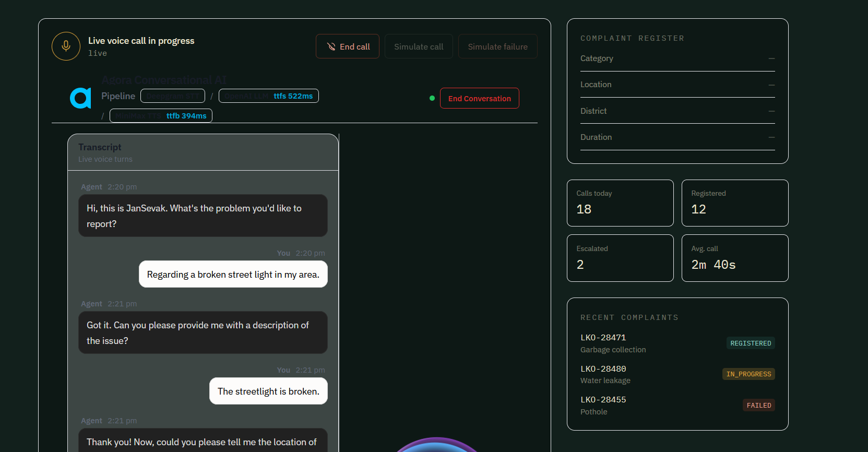
Task: Click the Transcript panel heading
Action: (x=100, y=147)
